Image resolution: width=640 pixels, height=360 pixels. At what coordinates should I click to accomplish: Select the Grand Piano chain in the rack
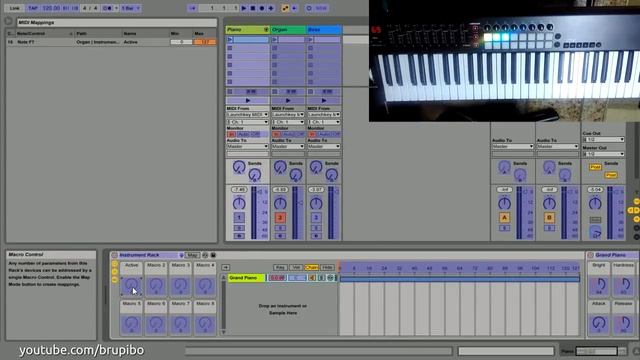tap(246, 278)
